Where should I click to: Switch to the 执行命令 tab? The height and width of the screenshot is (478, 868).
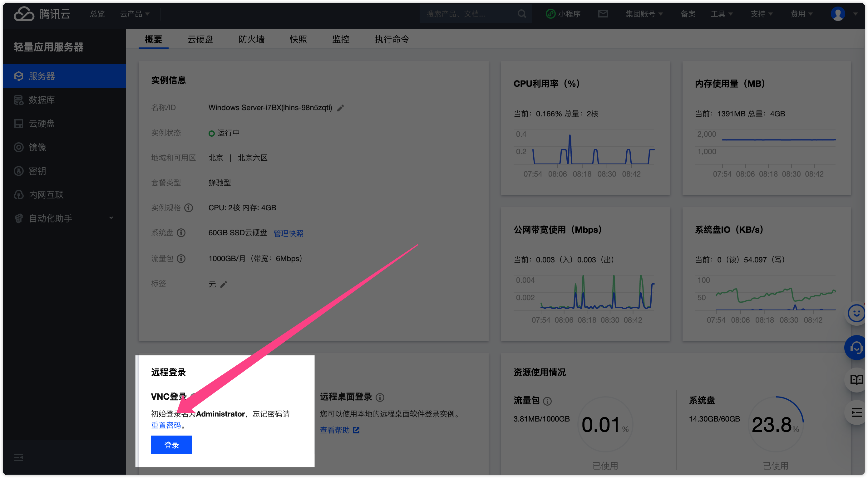click(392, 39)
